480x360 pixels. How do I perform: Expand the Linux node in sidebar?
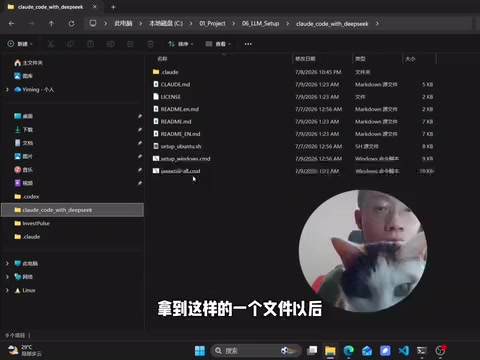point(7,290)
